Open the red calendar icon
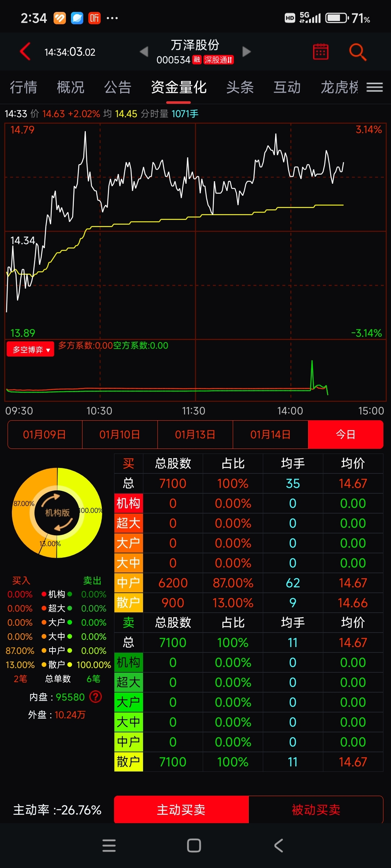The height and width of the screenshot is (868, 391). pyautogui.click(x=320, y=52)
